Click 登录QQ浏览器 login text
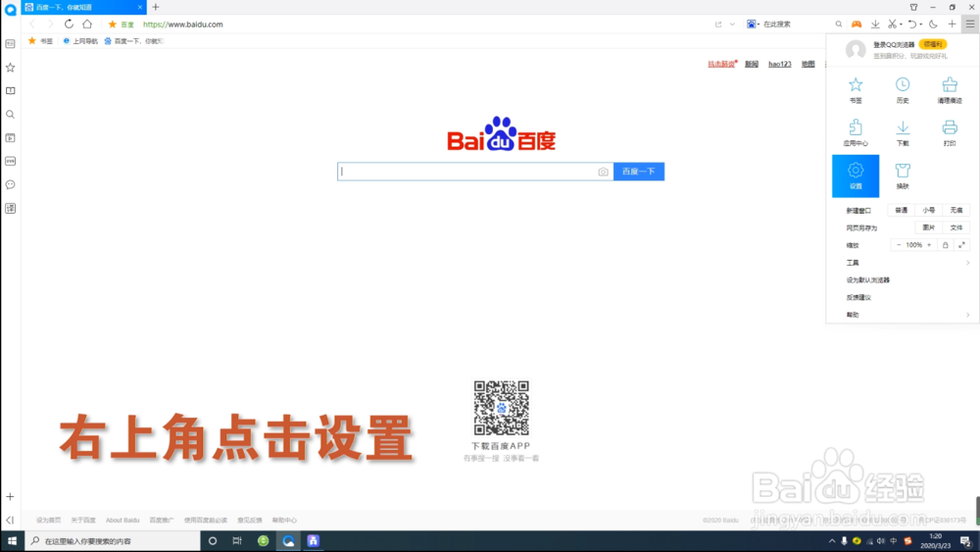 [x=894, y=44]
